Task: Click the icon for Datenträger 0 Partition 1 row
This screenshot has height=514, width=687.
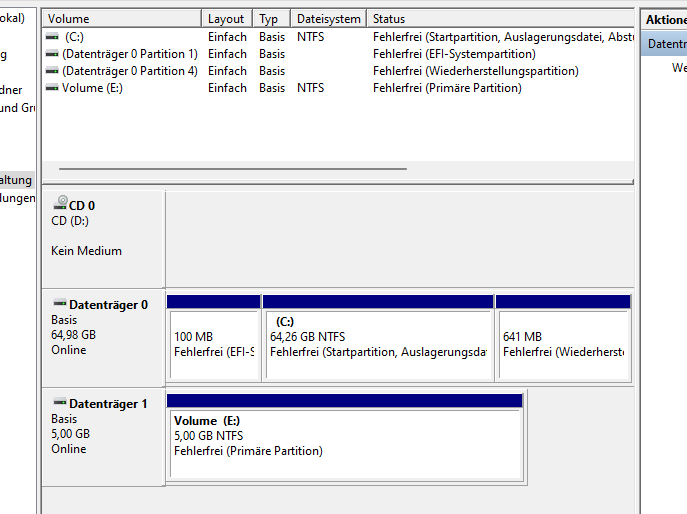Action: point(52,54)
